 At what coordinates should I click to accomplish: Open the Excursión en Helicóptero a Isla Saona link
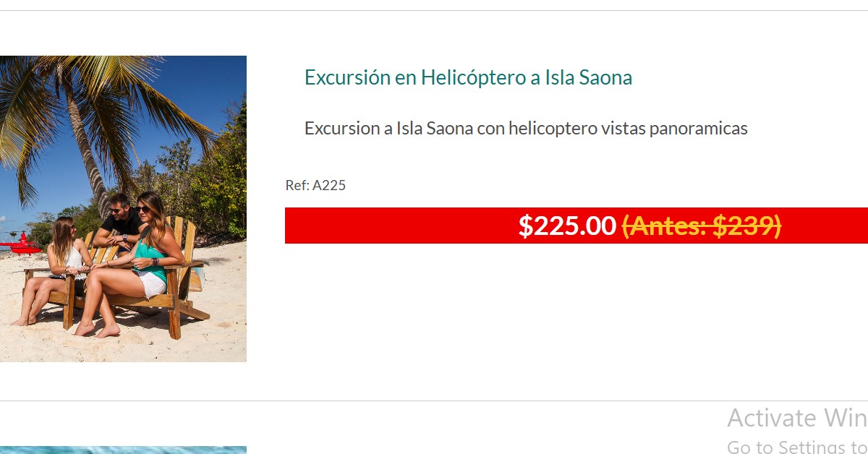(468, 77)
